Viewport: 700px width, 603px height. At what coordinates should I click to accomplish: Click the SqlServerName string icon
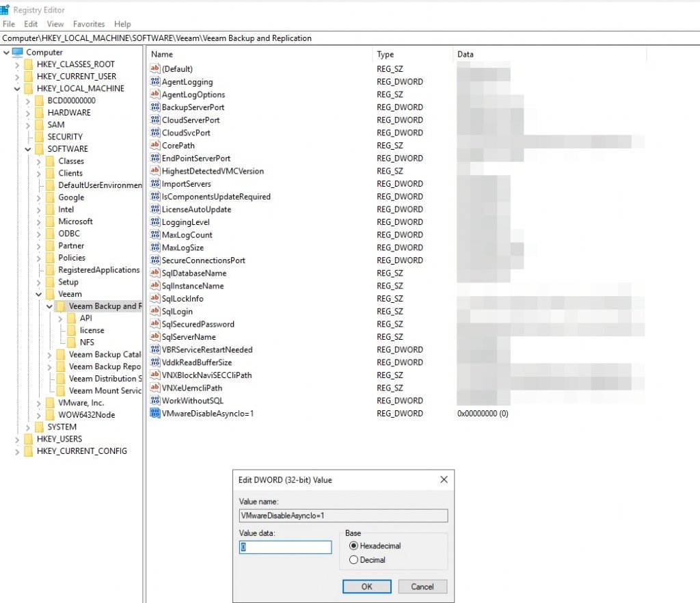155,336
